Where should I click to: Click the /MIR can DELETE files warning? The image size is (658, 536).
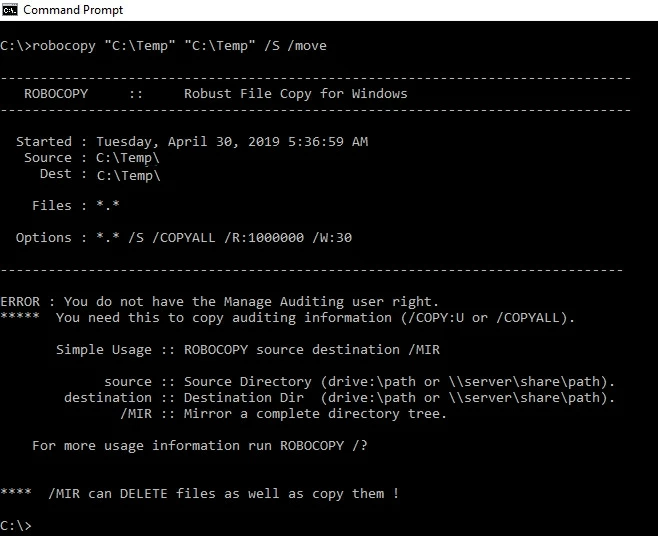(x=200, y=494)
